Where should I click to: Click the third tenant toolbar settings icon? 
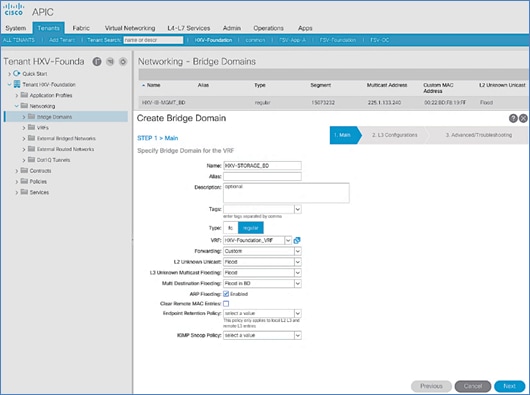coord(123,61)
